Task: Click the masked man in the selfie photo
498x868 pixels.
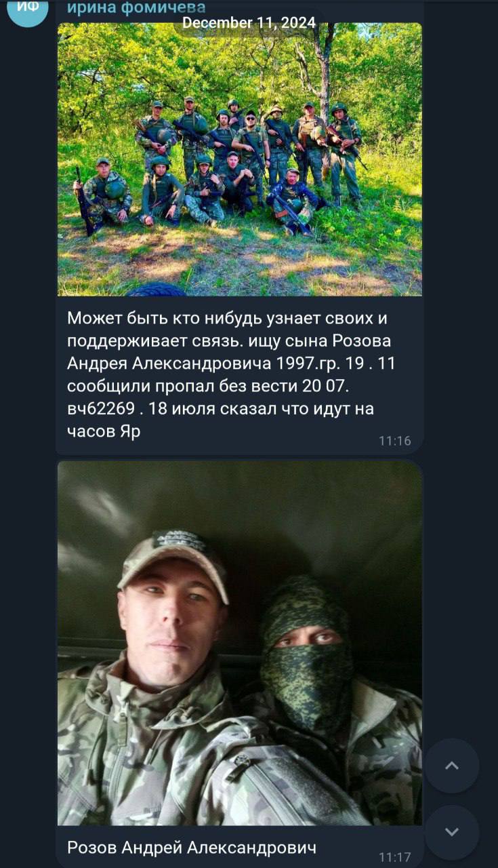Action: 318,685
